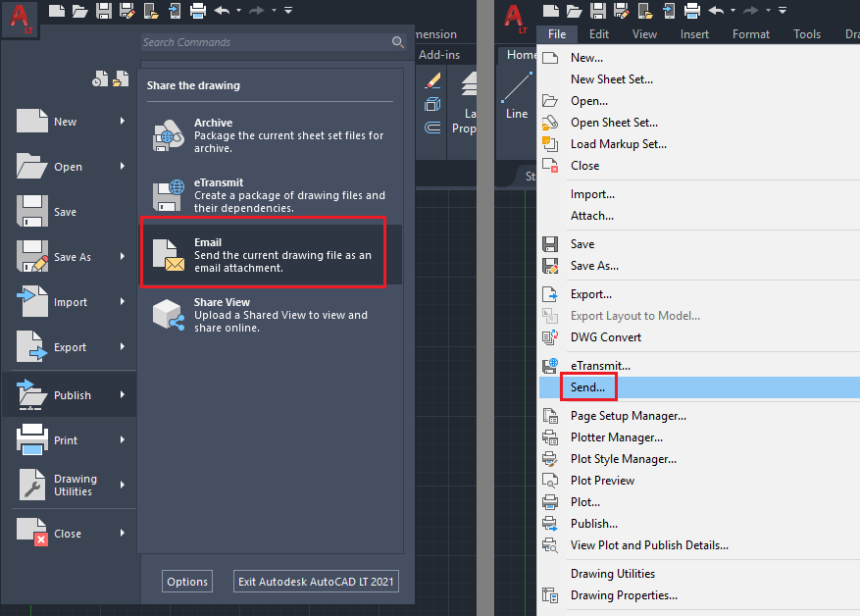Click Exit Autodesk AutoCAD LT 2021 button
The image size is (860, 616).
[x=316, y=582]
